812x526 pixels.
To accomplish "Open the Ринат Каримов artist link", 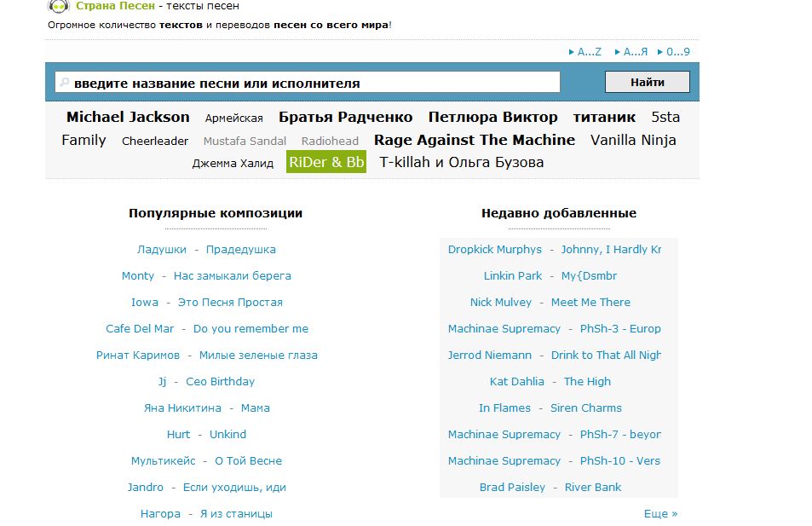I will pyautogui.click(x=138, y=355).
